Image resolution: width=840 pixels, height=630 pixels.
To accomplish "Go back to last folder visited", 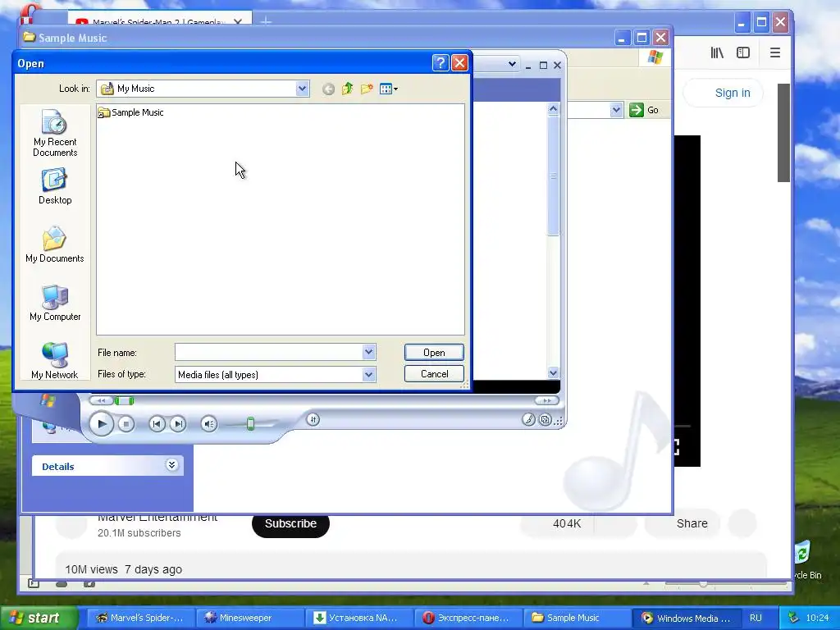I will point(328,89).
